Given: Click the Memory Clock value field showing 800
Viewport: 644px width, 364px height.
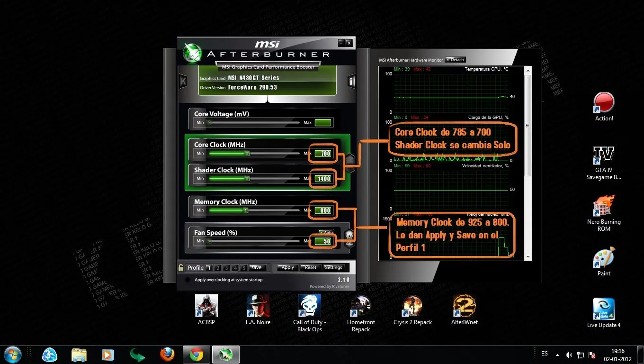Looking at the screenshot, I should (x=323, y=210).
